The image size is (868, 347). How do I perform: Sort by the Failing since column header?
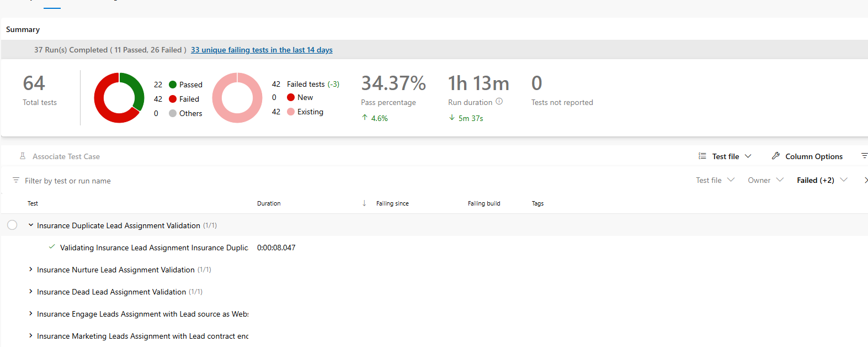coord(392,203)
